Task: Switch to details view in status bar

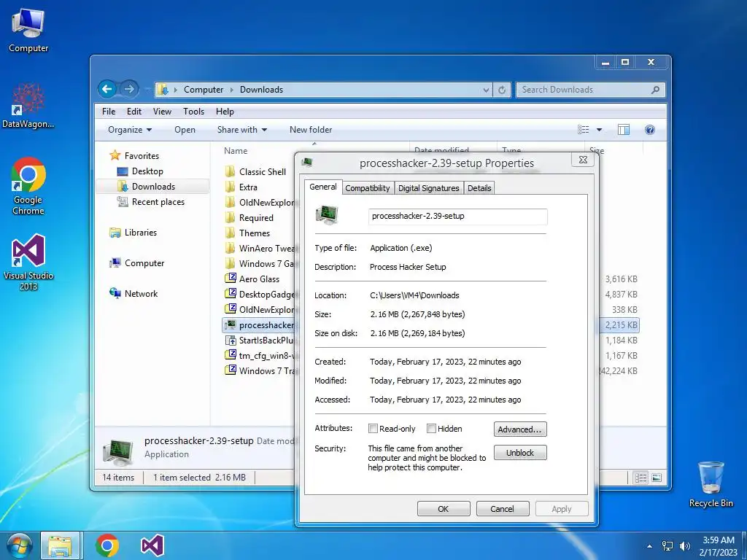Action: click(x=641, y=478)
